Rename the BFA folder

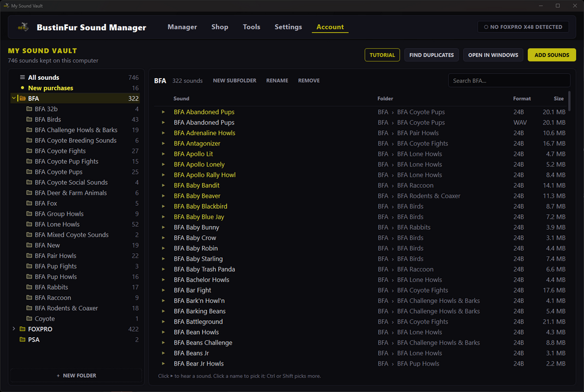tap(277, 80)
